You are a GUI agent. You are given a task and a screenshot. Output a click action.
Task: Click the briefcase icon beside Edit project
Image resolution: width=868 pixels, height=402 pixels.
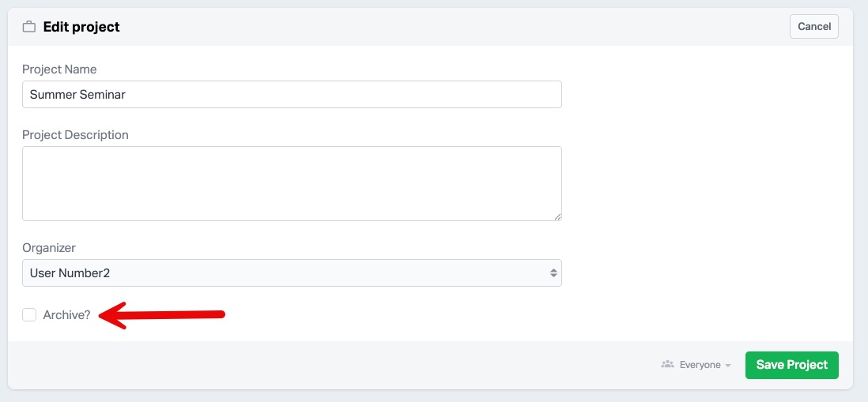click(x=29, y=27)
